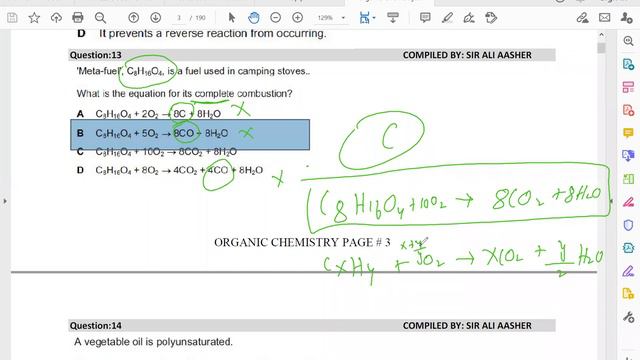Open the More Tools wrench icon
Image resolution: width=640 pixels, height=360 pixels.
pos(629,317)
